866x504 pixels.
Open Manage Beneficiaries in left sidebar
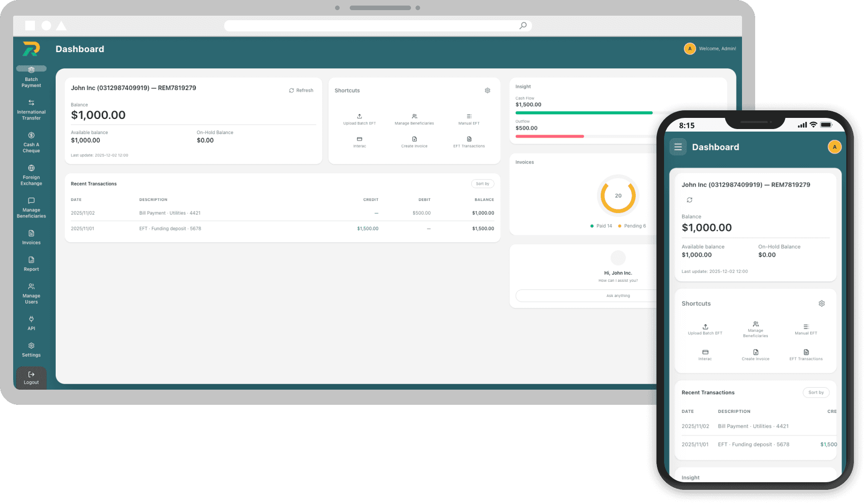coord(31,208)
